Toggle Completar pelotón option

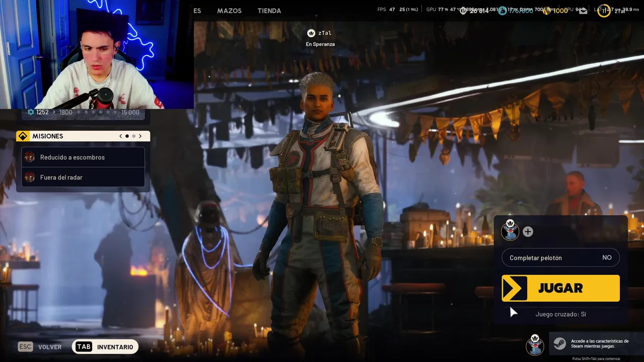click(x=560, y=257)
